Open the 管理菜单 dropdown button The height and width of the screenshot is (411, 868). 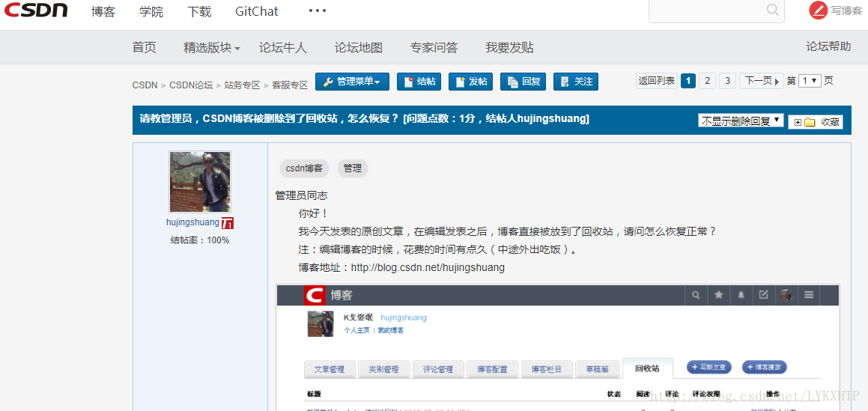click(x=352, y=82)
